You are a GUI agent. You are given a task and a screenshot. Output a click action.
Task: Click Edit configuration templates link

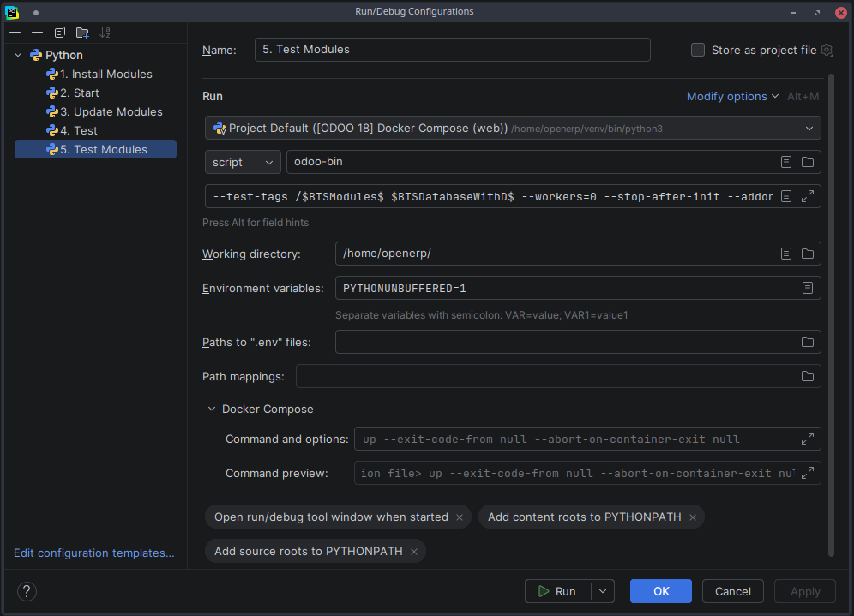[x=94, y=553]
